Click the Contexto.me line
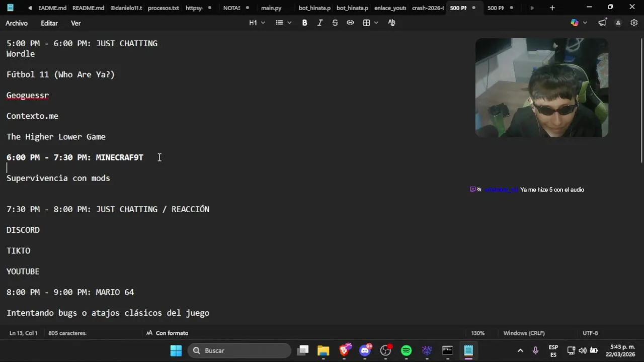644x362 pixels. point(32,116)
